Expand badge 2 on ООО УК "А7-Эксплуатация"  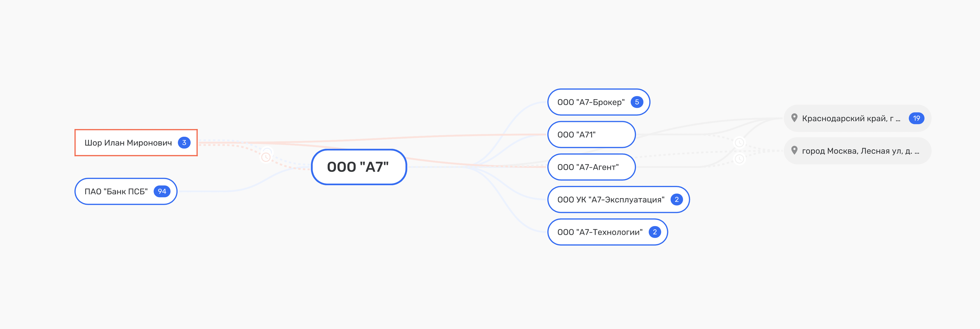click(676, 199)
